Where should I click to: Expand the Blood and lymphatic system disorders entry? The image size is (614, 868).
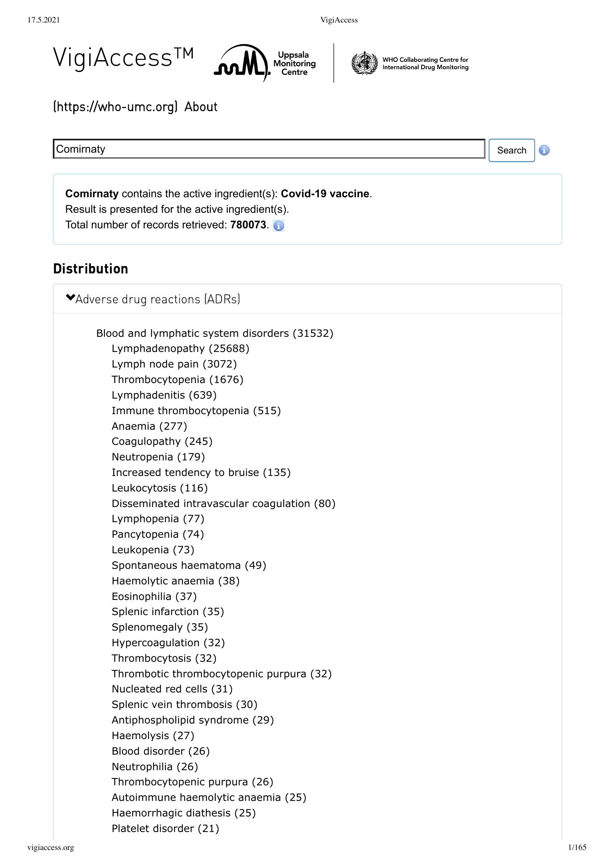pyautogui.click(x=215, y=334)
